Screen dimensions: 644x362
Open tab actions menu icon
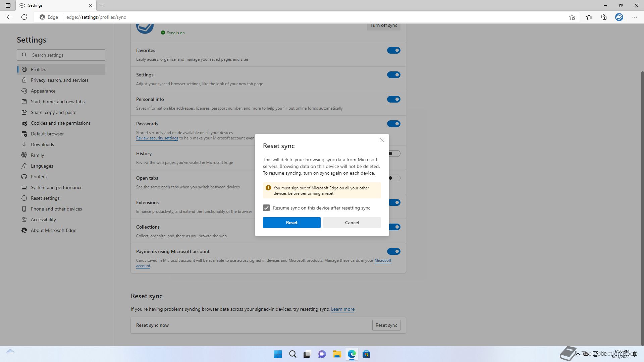pos(8,5)
